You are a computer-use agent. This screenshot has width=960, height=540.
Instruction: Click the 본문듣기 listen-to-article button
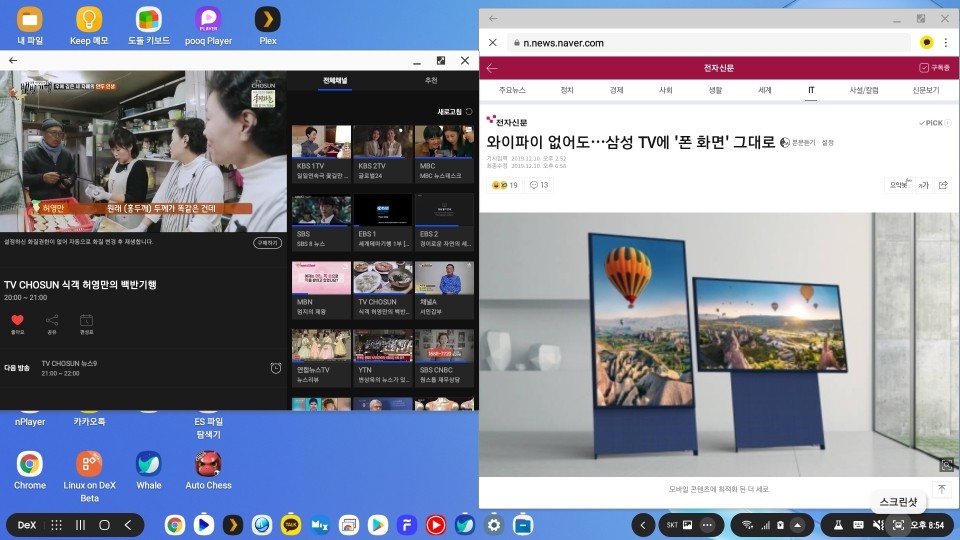coord(798,143)
